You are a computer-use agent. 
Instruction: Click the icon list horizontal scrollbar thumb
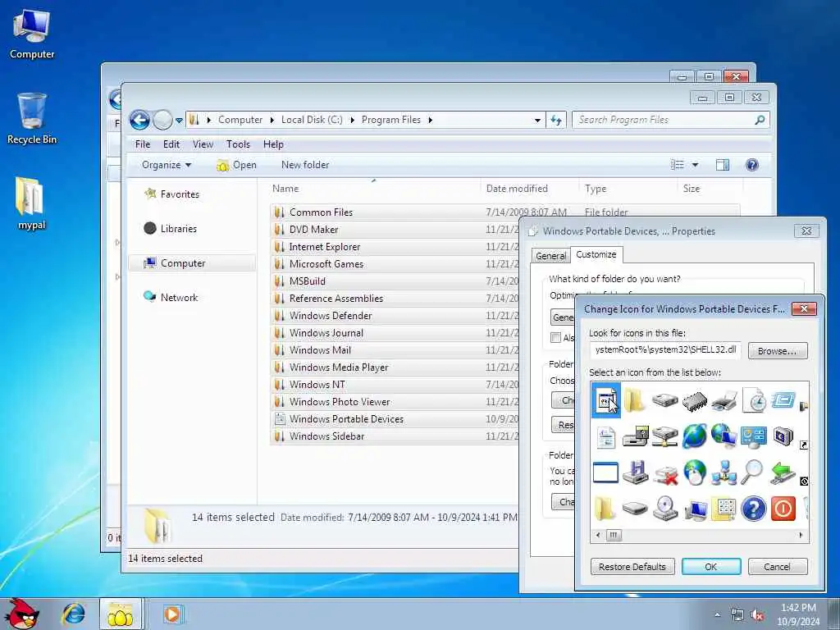pyautogui.click(x=614, y=535)
